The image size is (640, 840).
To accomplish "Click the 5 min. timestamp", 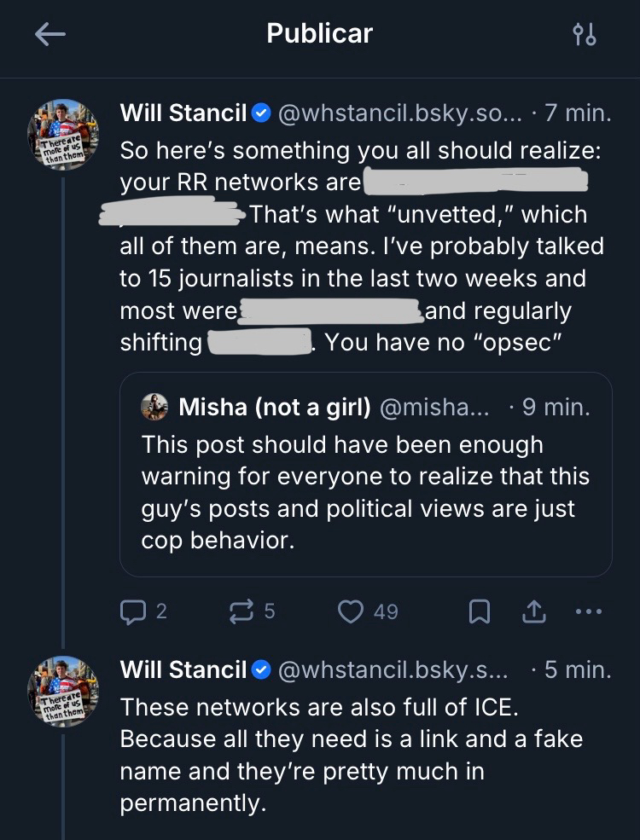I will pyautogui.click(x=578, y=669).
